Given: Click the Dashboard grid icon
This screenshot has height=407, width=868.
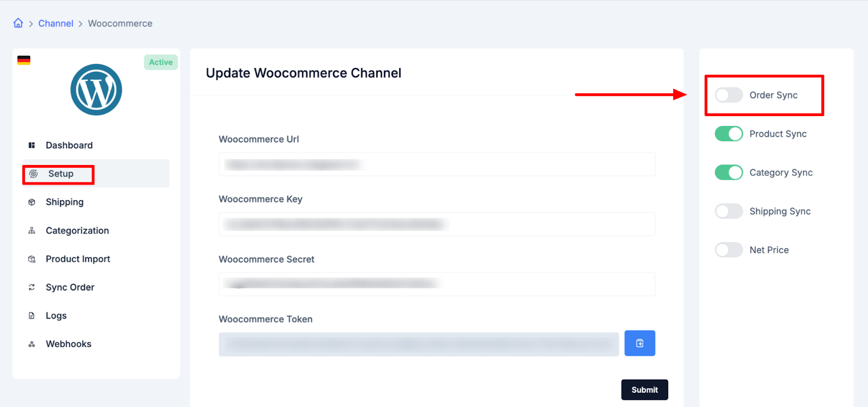Looking at the screenshot, I should coord(31,145).
